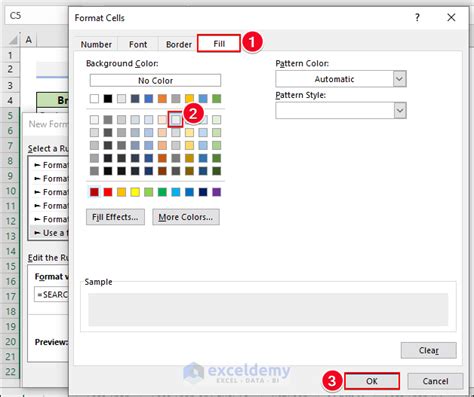This screenshot has width=474, height=397.
Task: Pick the green theme color swatch
Action: click(216, 99)
